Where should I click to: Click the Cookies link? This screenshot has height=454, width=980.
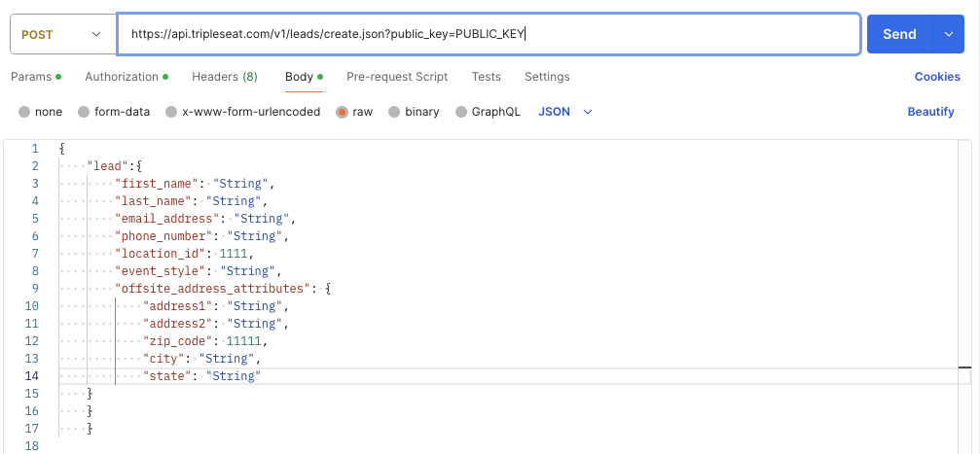937,77
